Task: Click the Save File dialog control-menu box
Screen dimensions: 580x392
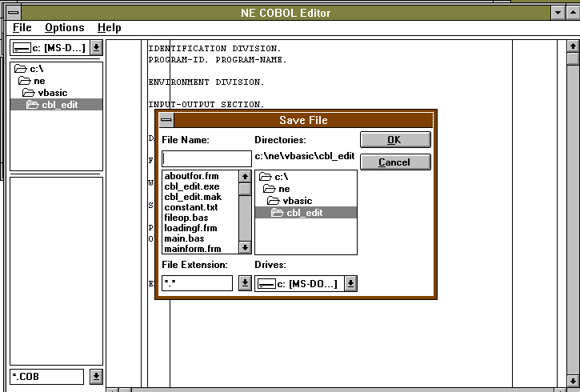Action: point(166,120)
